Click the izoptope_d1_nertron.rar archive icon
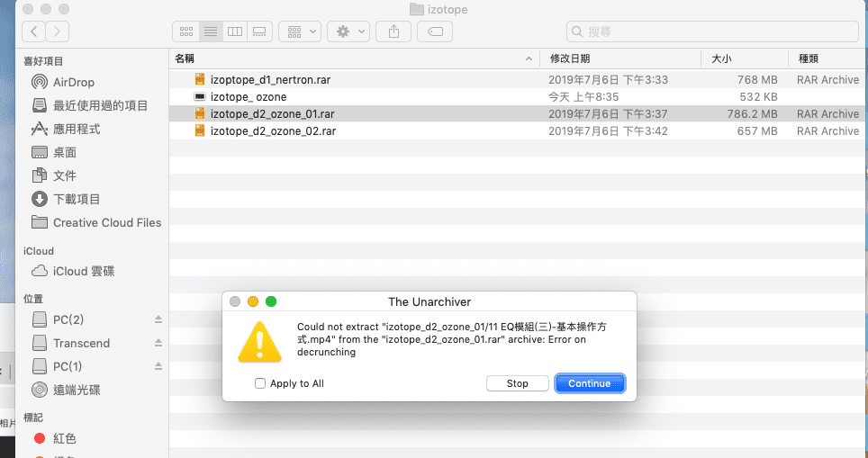868x458 pixels. click(200, 79)
